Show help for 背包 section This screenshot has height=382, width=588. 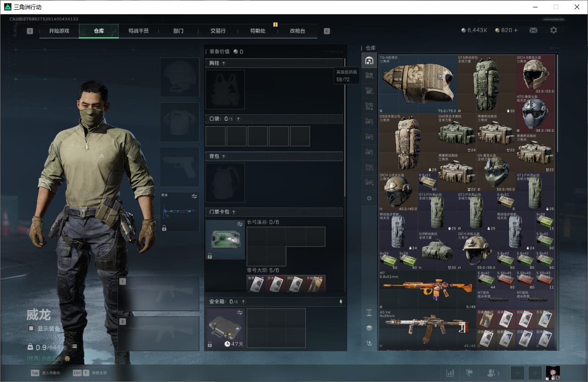point(224,157)
